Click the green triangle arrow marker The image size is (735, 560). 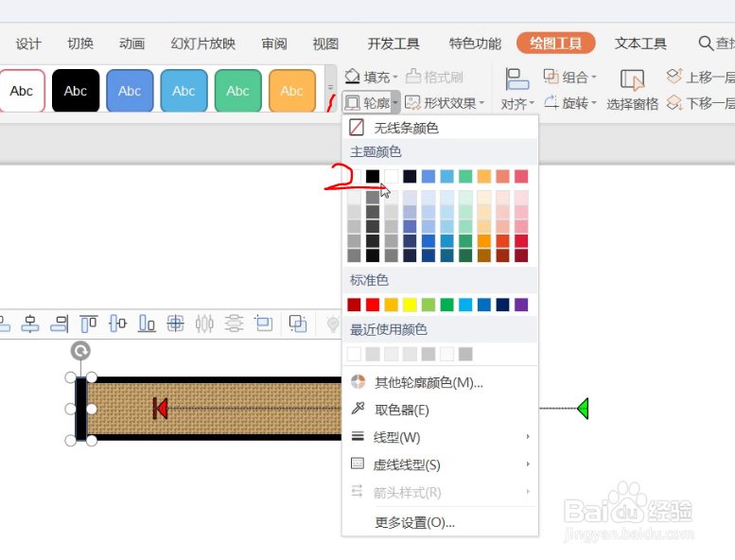tap(583, 408)
